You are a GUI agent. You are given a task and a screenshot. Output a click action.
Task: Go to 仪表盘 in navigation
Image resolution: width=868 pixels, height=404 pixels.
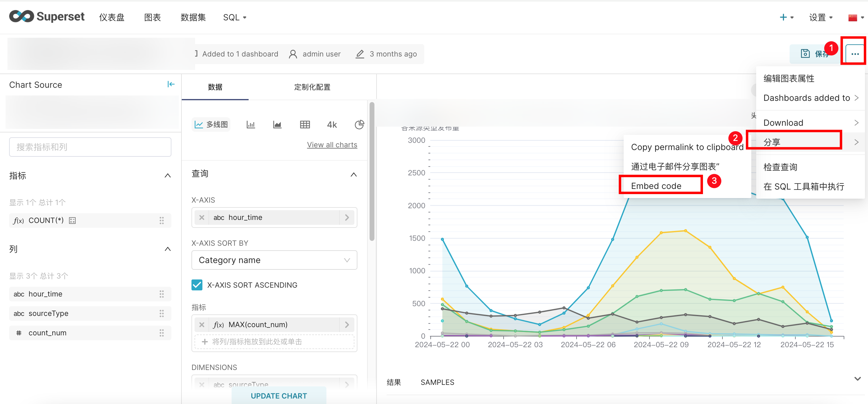112,17
